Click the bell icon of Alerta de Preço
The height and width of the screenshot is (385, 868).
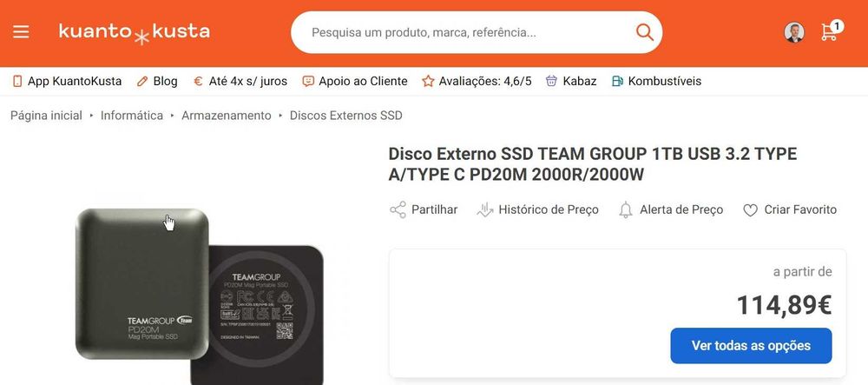[626, 210]
